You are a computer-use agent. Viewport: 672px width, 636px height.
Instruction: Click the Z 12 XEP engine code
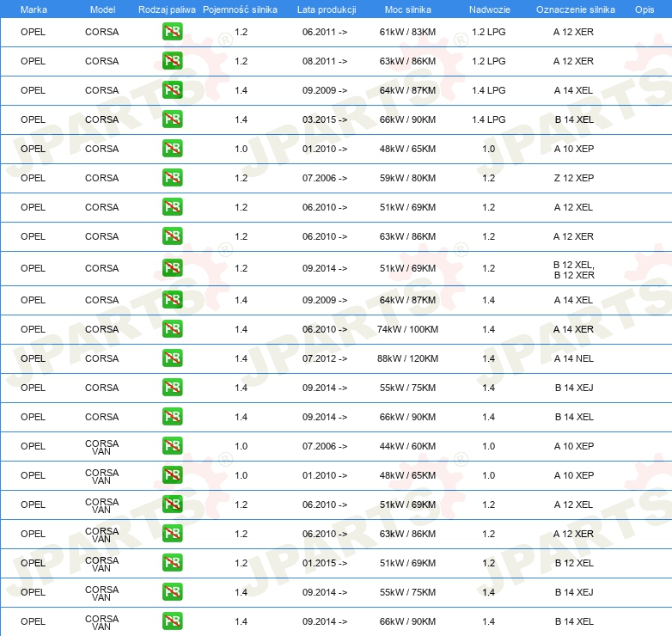pos(574,178)
